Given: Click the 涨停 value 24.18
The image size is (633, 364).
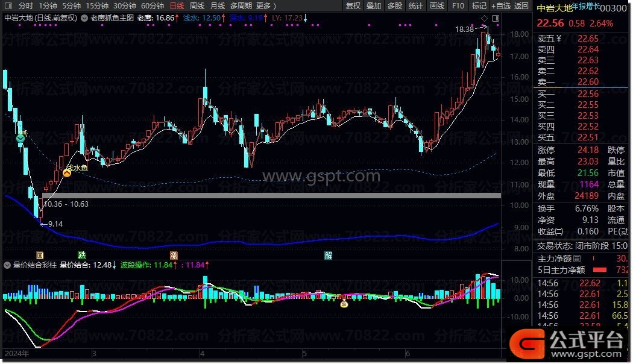Looking at the screenshot, I should click(x=588, y=150).
